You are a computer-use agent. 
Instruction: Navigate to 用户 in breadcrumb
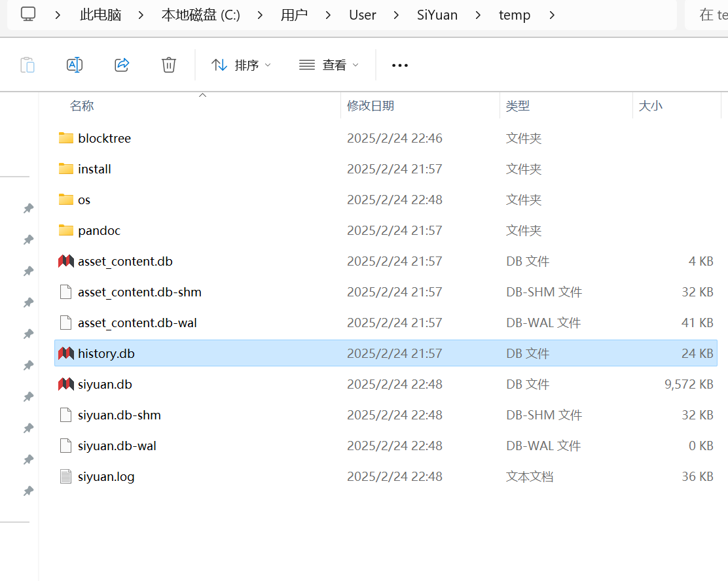[x=294, y=15]
